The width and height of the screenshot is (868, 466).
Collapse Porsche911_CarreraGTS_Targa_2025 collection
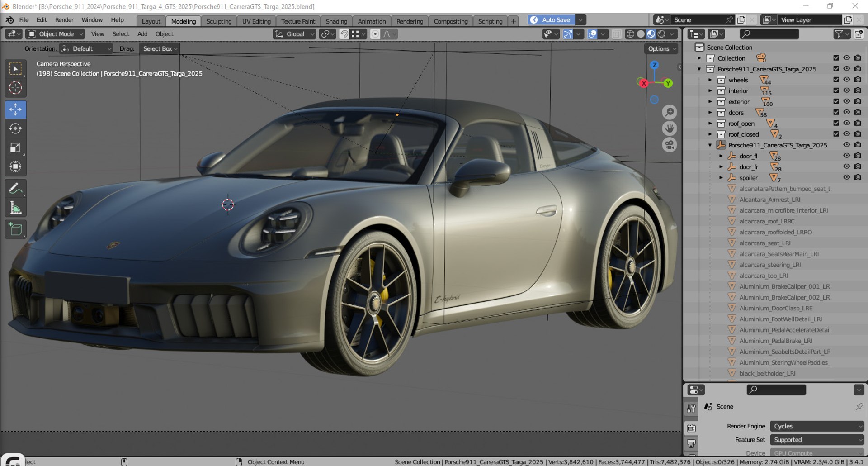699,69
